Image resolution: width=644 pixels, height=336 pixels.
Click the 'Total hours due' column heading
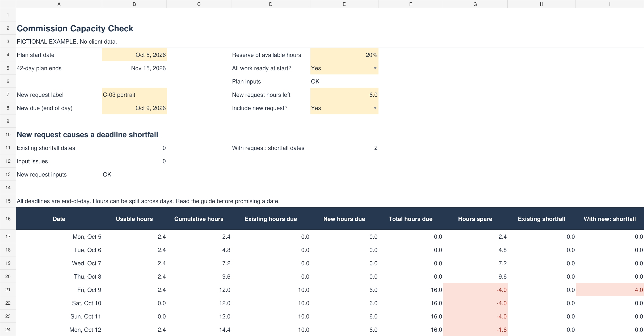click(410, 219)
